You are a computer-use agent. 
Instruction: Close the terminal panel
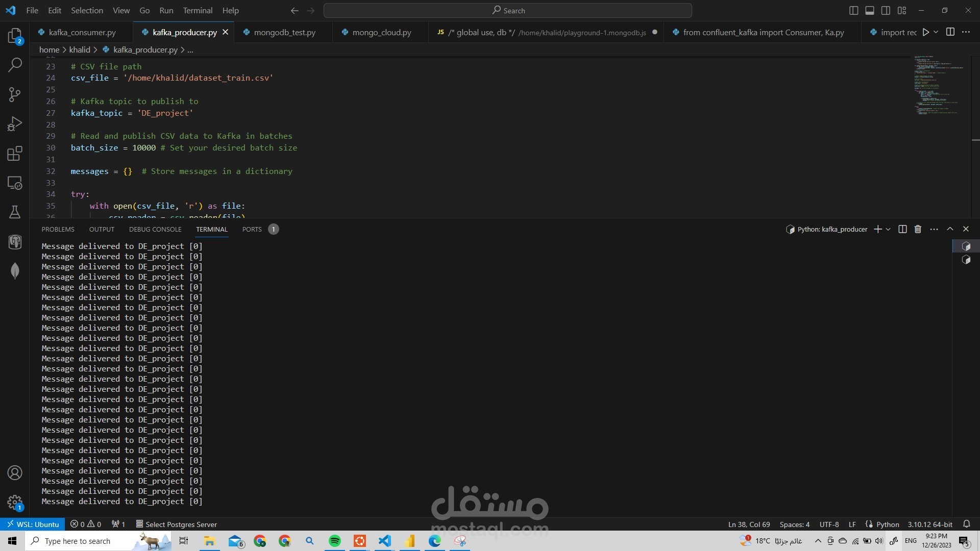pyautogui.click(x=966, y=229)
